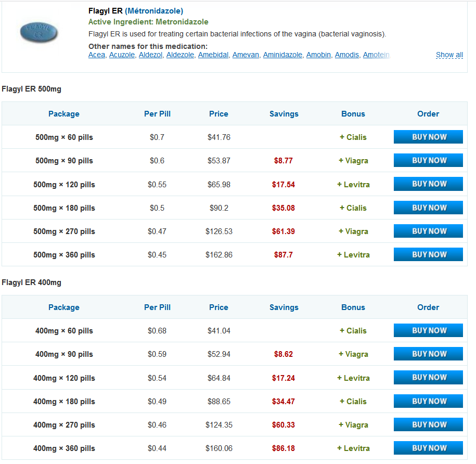Buy the 500mg × 270 pills option
This screenshot has height=464, width=476.
click(x=428, y=231)
